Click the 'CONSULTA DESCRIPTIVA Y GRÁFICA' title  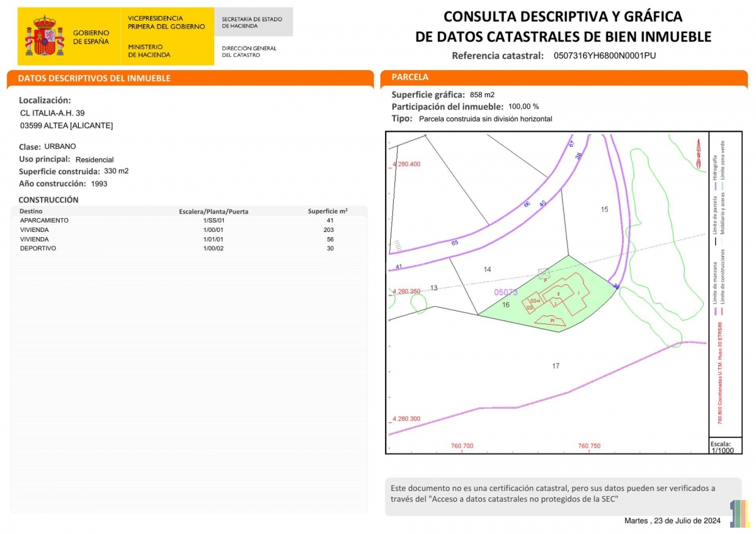pos(563,16)
